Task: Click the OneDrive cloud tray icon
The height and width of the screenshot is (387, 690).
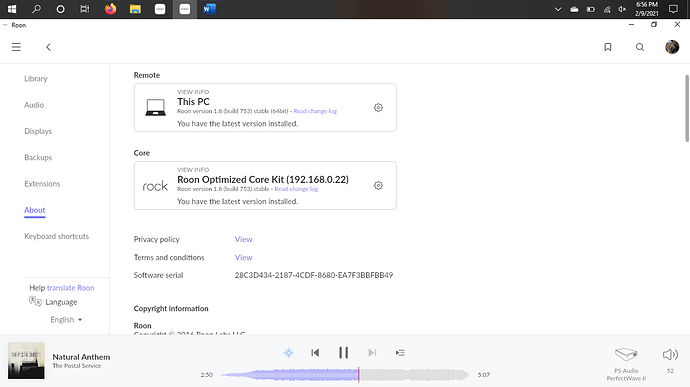Action: 574,9
